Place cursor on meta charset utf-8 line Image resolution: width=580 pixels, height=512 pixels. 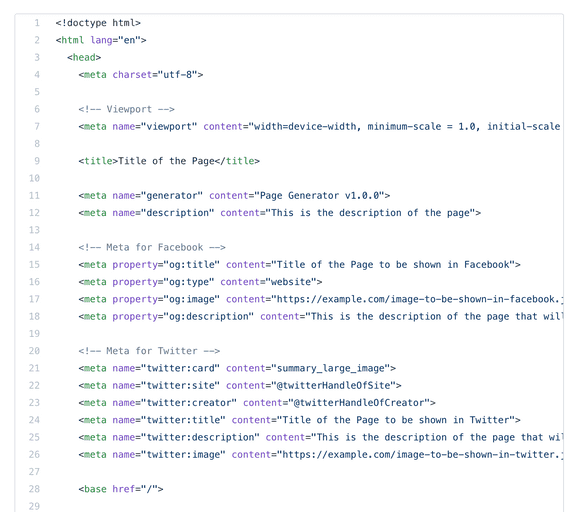click(x=141, y=75)
